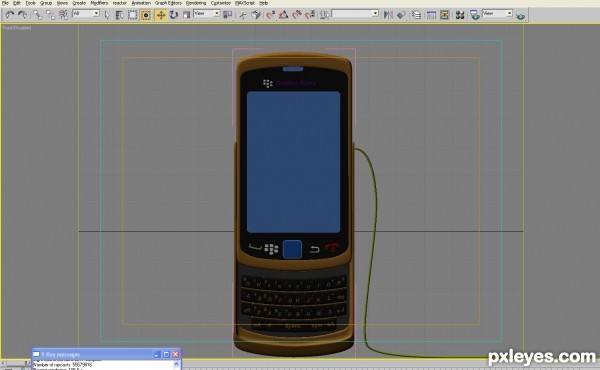Screen dimensions: 600x370
Task: Select the Select and Link tool
Action: 37,15
